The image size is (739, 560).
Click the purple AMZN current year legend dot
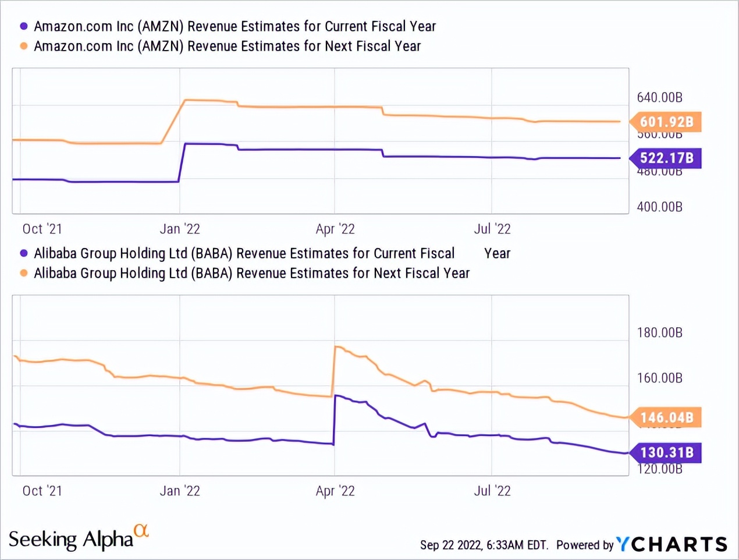pyautogui.click(x=24, y=26)
